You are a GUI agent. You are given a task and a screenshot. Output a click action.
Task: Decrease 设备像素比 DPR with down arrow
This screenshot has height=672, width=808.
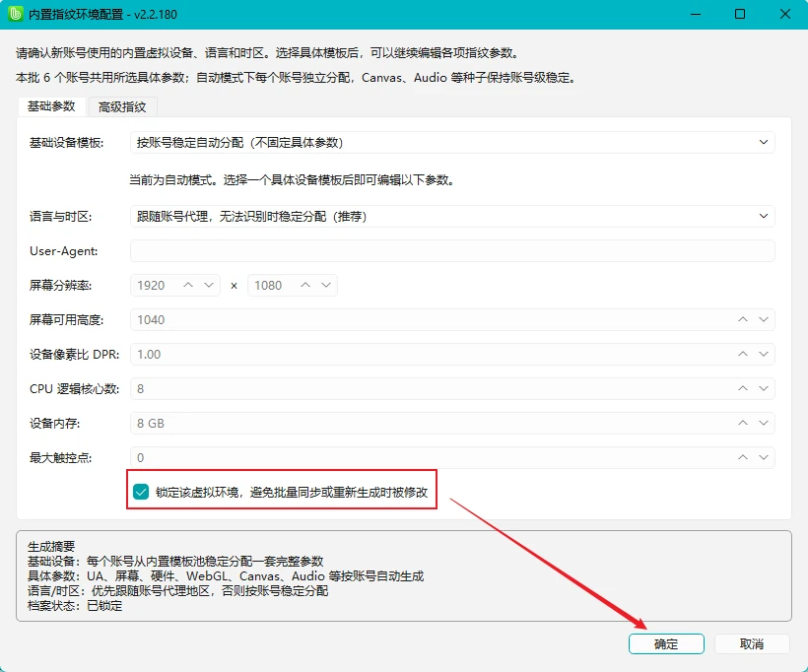click(x=764, y=354)
